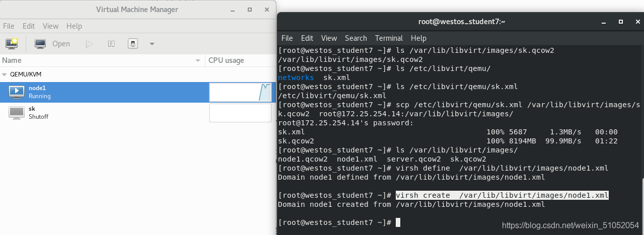Click the sk CPU usage graph
Image resolution: width=644 pixels, height=235 pixels.
[x=240, y=113]
